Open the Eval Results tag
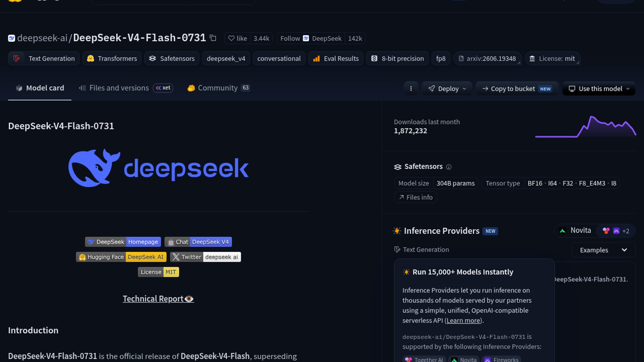Image resolution: width=644 pixels, height=362 pixels. coord(336,58)
